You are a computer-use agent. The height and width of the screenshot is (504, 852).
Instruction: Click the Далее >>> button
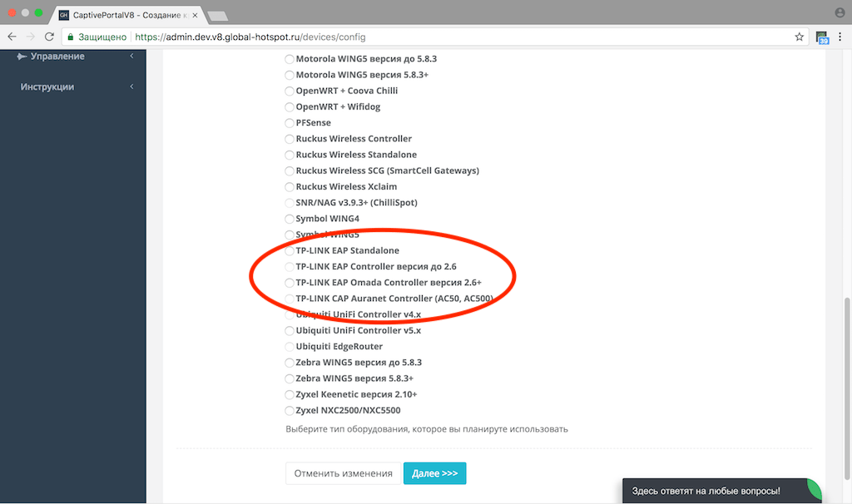pos(434,473)
